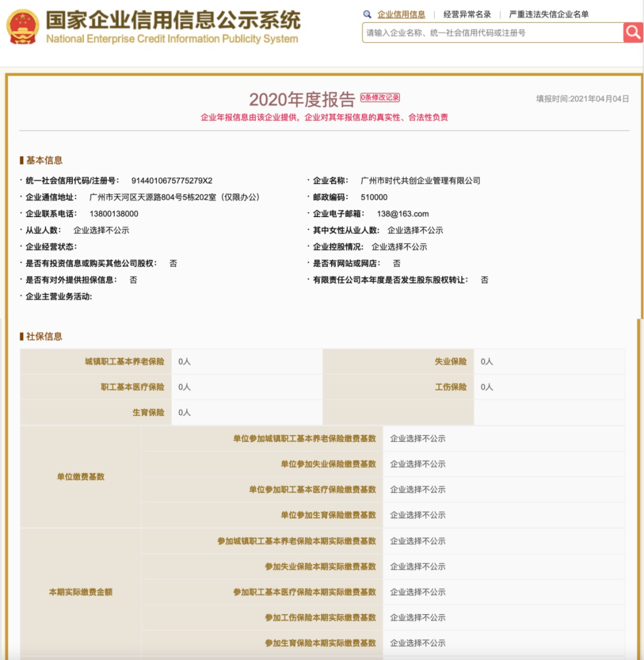
Task: Click the 企业经营状态 label
Action: pos(51,247)
